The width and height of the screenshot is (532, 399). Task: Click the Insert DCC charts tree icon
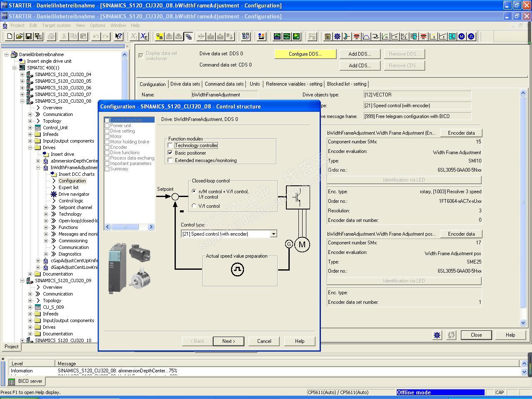tap(54, 174)
